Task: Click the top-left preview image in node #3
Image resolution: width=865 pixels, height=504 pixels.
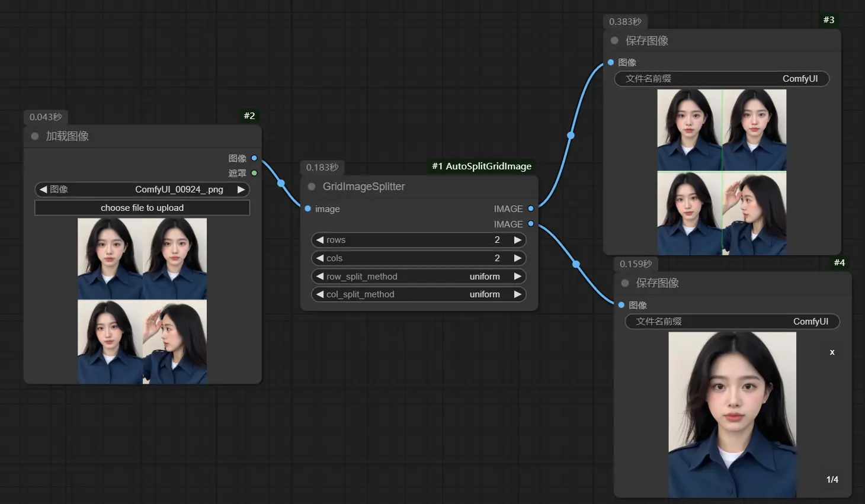Action: click(x=690, y=130)
